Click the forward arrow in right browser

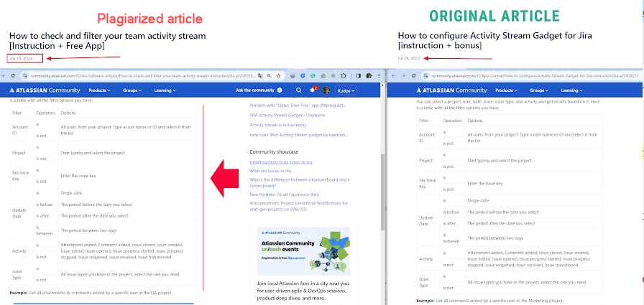tap(403, 76)
